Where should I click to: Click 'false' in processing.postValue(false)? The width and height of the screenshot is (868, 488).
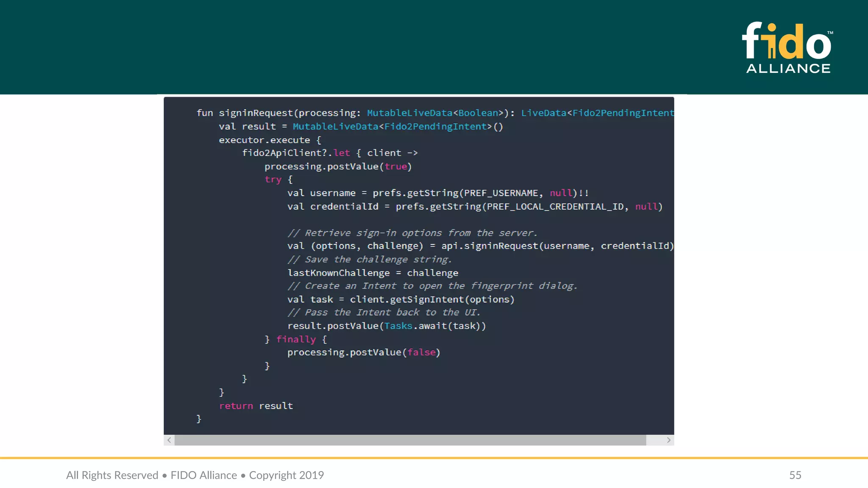(x=421, y=352)
